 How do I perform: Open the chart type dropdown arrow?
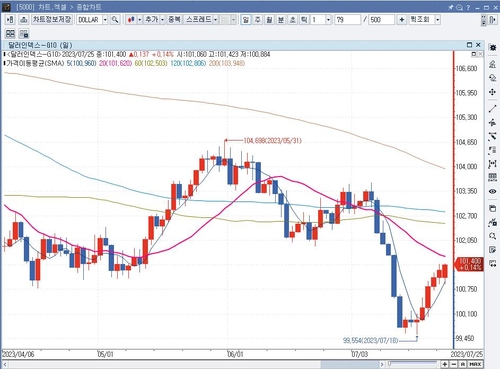tap(139, 20)
